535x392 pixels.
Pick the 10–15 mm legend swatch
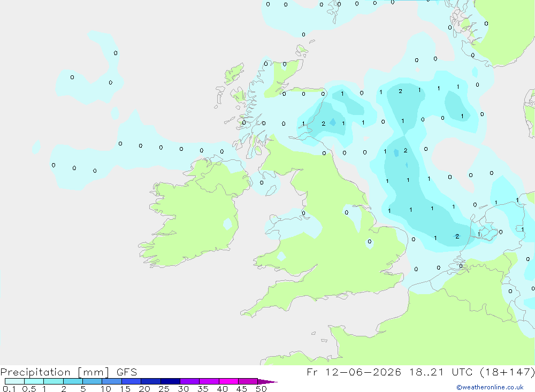point(112,381)
